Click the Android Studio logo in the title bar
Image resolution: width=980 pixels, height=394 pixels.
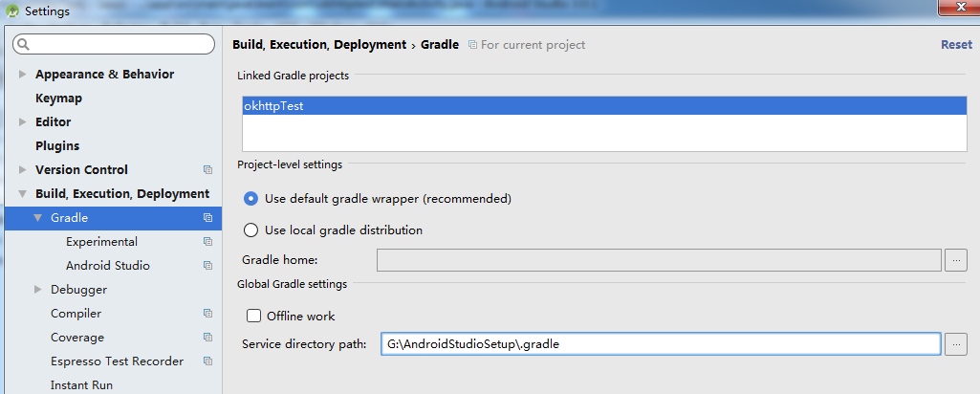[x=12, y=11]
